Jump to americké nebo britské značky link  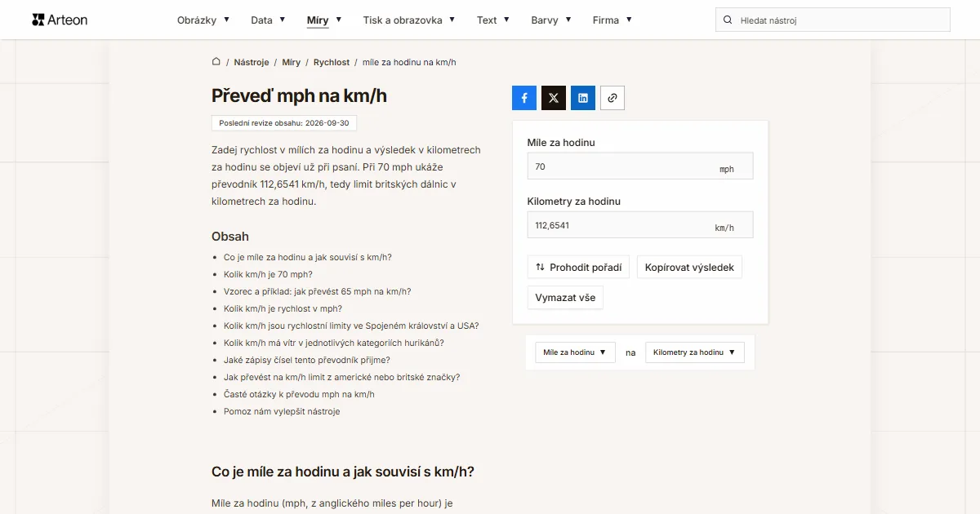click(x=342, y=377)
